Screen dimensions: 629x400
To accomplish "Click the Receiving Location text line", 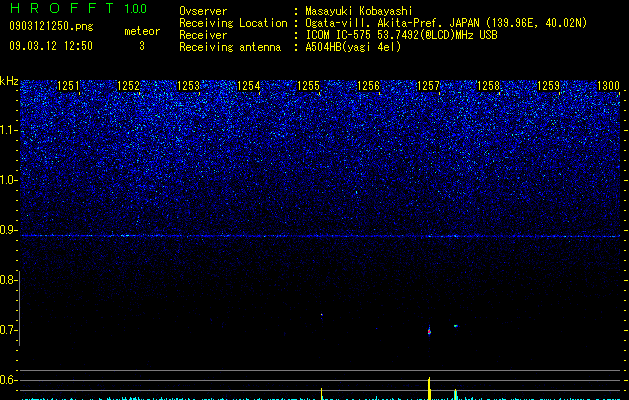I will click(x=383, y=23).
